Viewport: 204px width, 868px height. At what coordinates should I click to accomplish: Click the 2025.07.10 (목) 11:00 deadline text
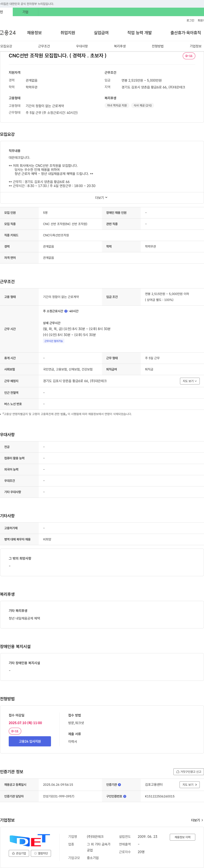tap(25, 723)
